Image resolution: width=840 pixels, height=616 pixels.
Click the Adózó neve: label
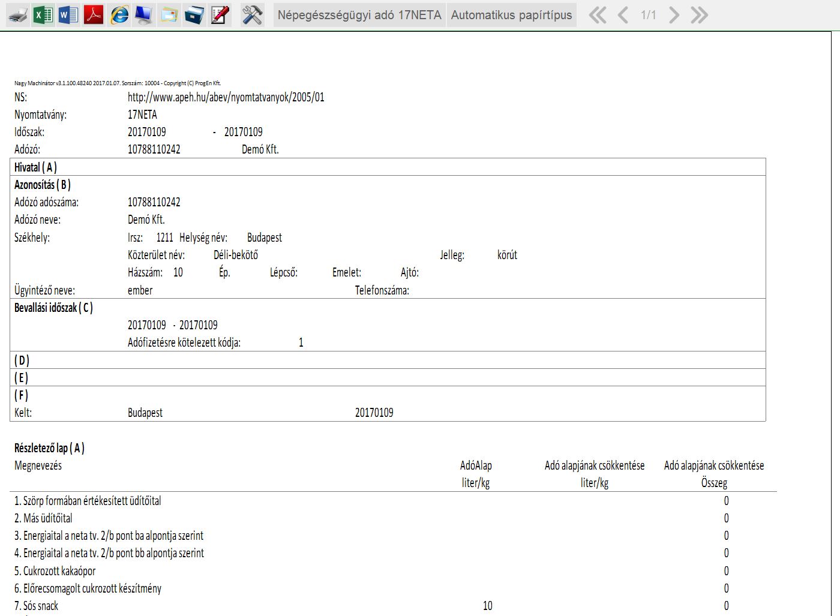tap(37, 220)
